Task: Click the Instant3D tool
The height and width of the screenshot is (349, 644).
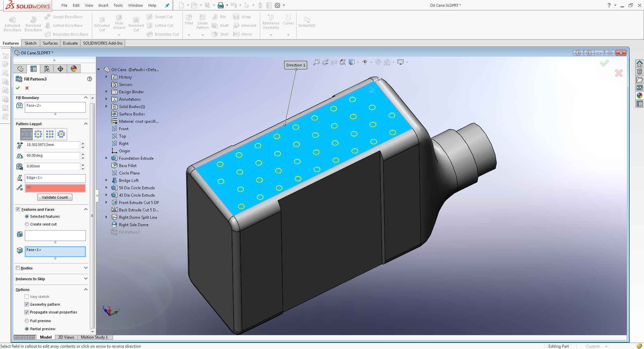Action: 307,22
